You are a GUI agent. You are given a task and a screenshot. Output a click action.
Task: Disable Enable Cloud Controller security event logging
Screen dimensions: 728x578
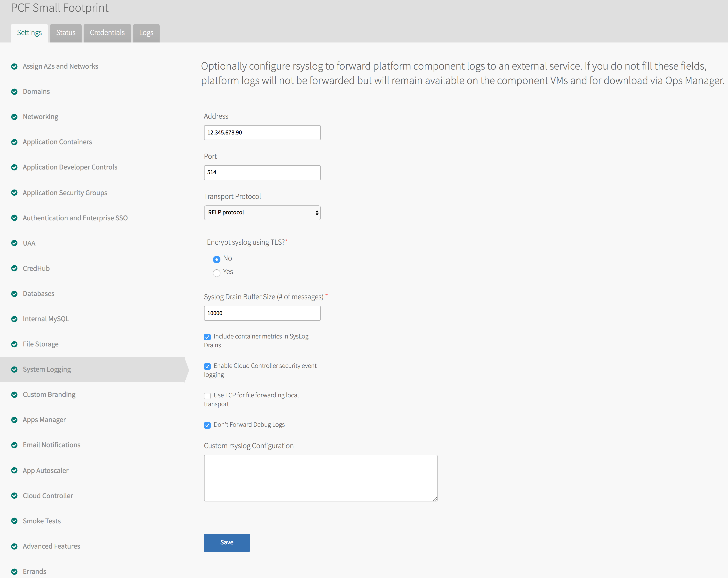pyautogui.click(x=207, y=366)
